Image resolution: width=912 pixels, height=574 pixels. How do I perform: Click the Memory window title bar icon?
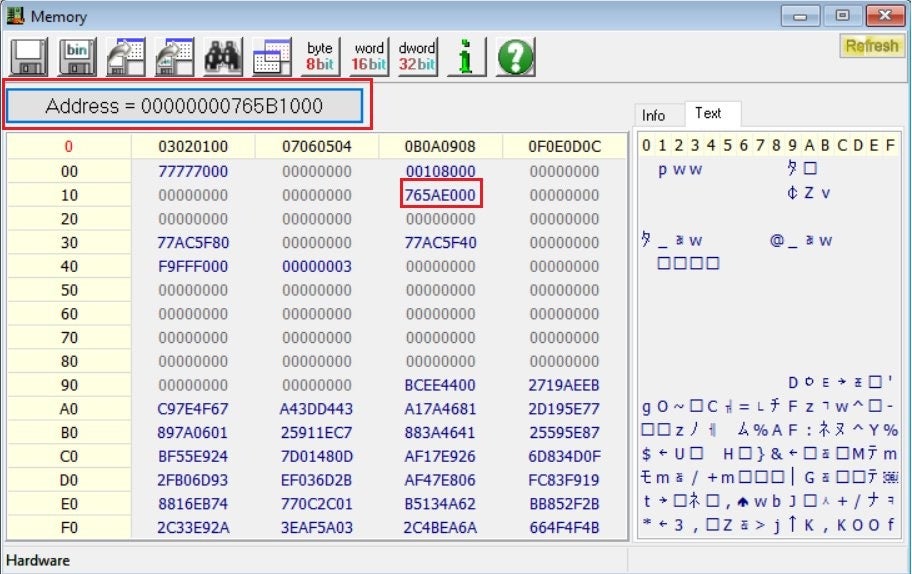click(x=16, y=17)
